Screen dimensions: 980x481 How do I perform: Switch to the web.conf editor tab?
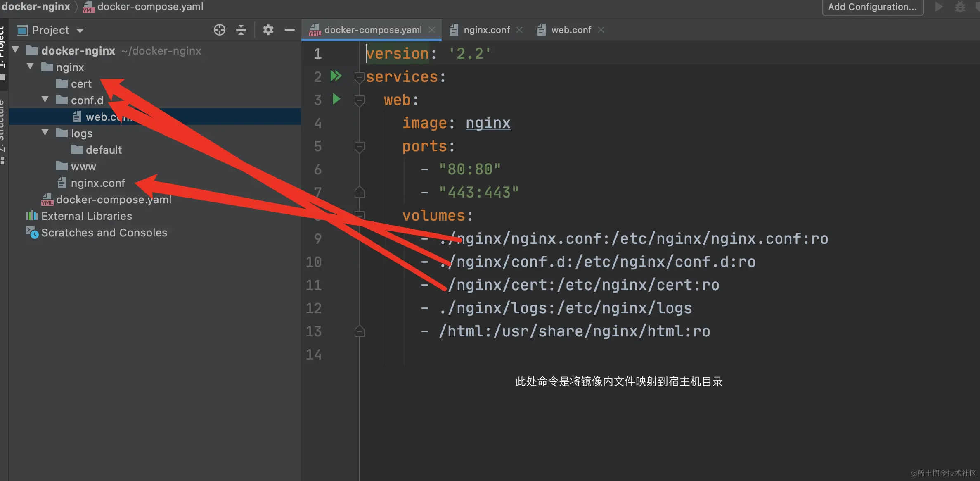point(571,30)
